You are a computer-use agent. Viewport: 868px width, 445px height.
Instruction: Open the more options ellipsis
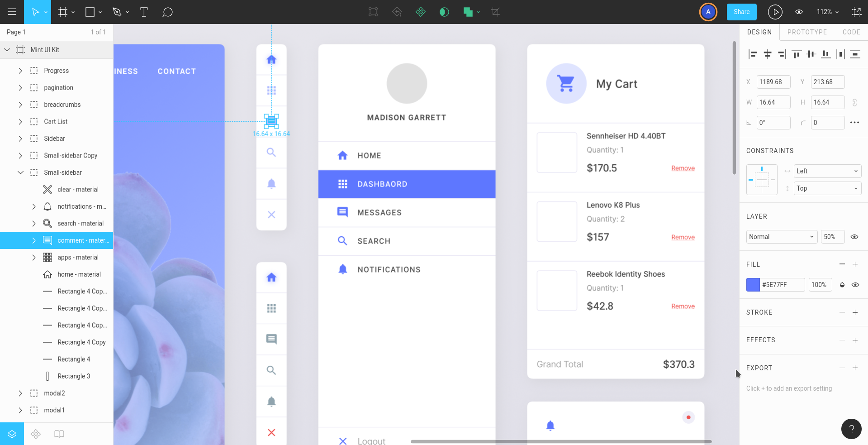point(854,123)
